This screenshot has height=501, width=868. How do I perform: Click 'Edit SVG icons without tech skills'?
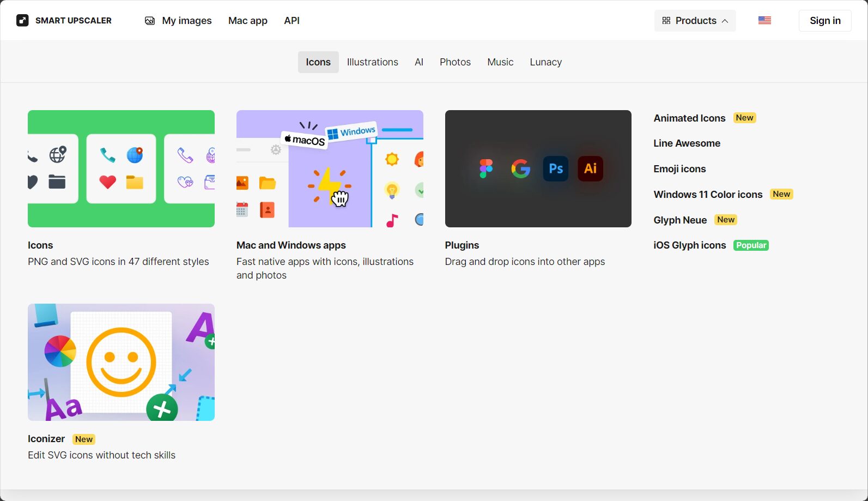[101, 455]
